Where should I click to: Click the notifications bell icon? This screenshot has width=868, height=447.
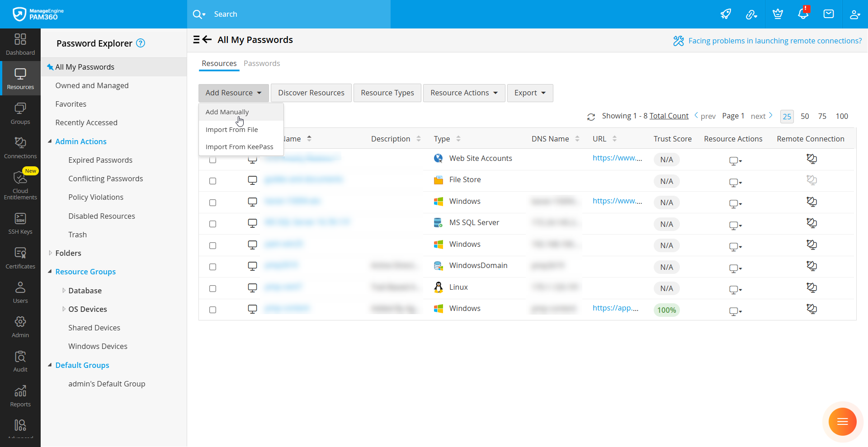[803, 14]
